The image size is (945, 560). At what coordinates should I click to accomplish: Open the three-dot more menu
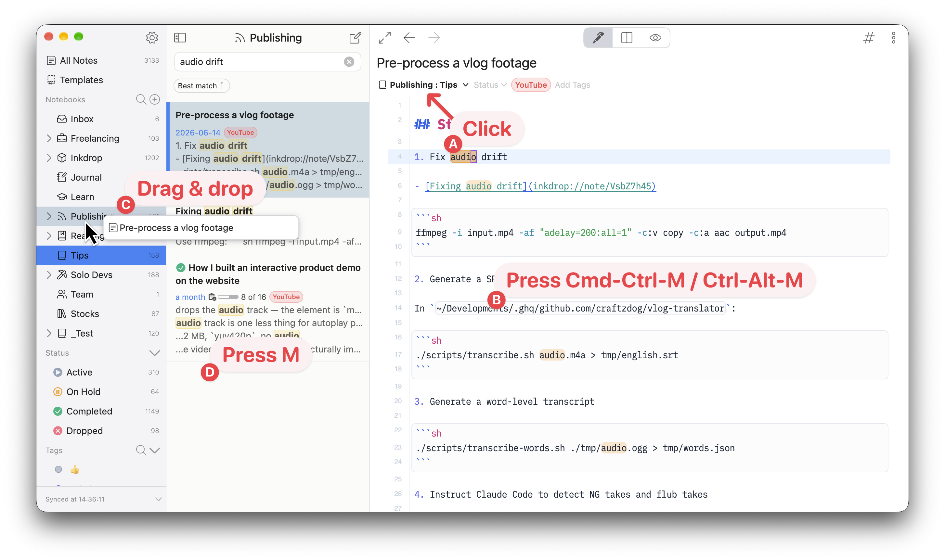click(x=893, y=37)
